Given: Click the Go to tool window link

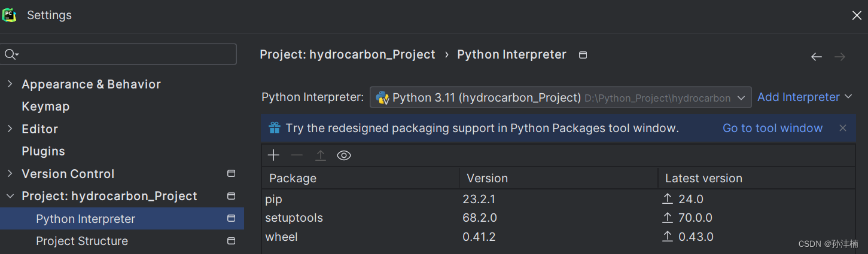Looking at the screenshot, I should click(772, 128).
